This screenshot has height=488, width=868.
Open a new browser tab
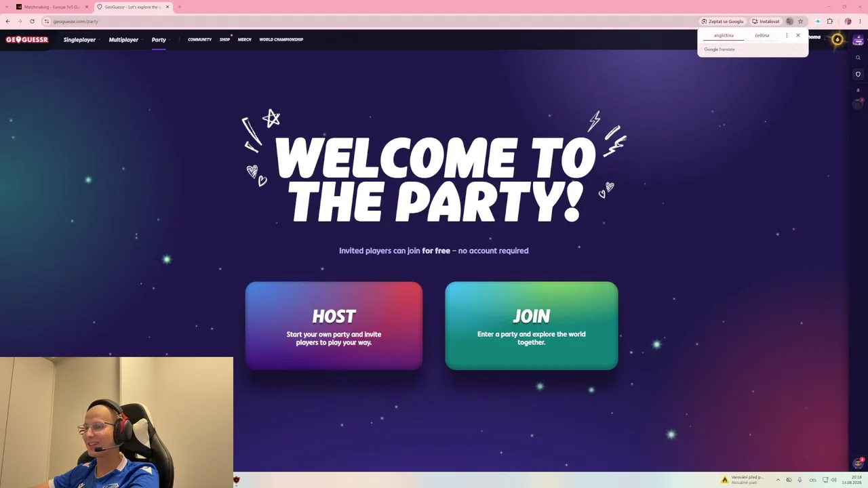(179, 7)
